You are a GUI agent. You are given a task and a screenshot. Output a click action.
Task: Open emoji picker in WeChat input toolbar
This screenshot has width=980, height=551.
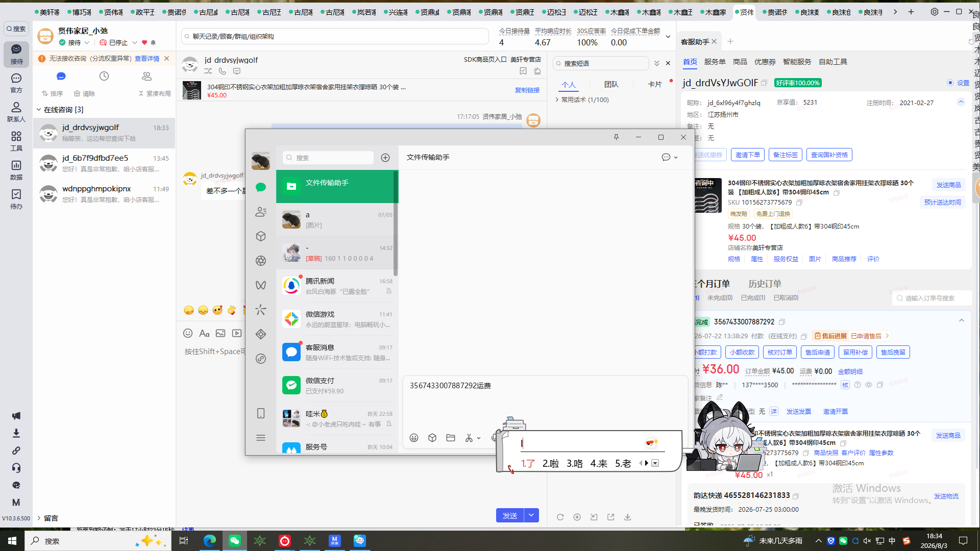click(x=414, y=438)
